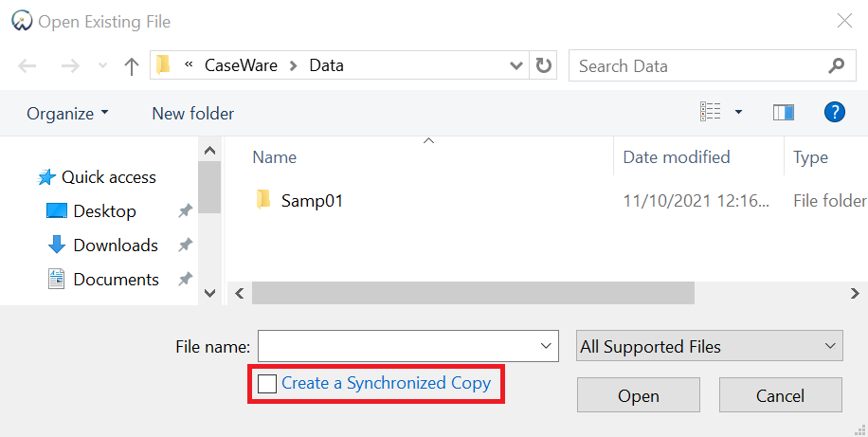Enable the Create a Synchronized Copy checkbox
This screenshot has width=868, height=437.
point(267,384)
